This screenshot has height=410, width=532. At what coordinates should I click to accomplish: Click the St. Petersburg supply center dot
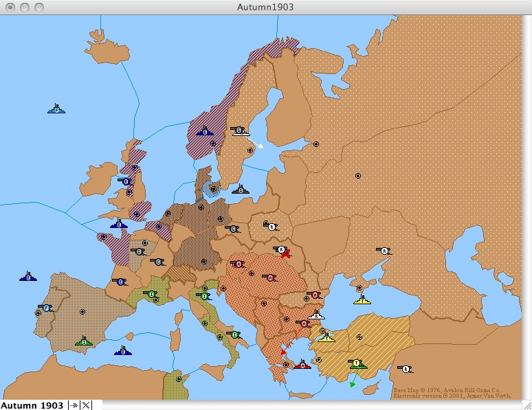(316, 144)
